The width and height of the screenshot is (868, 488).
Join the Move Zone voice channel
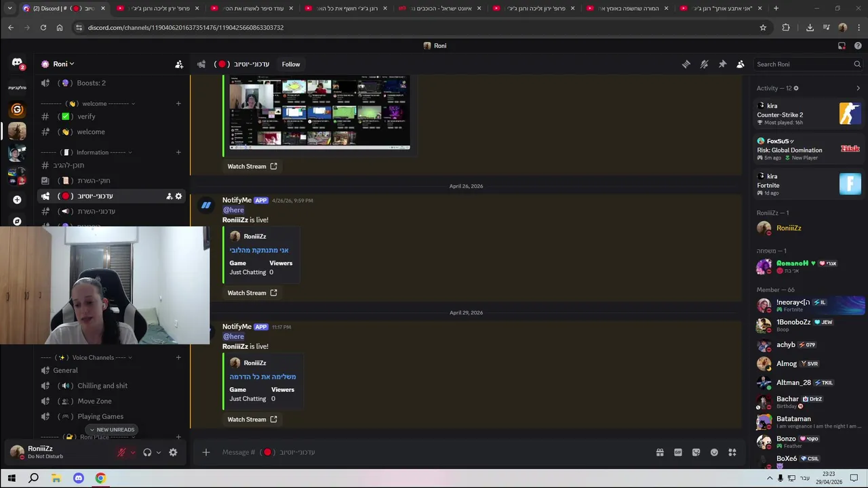coord(112,401)
